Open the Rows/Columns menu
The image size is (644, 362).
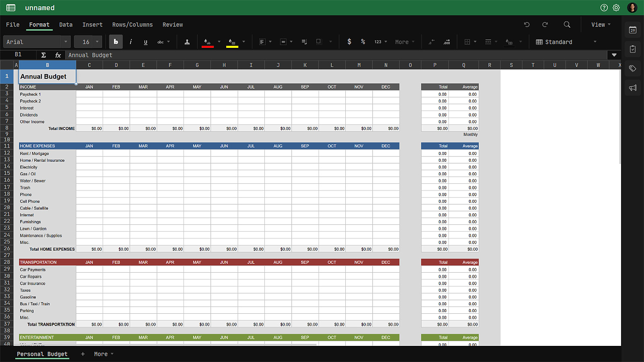(x=132, y=25)
